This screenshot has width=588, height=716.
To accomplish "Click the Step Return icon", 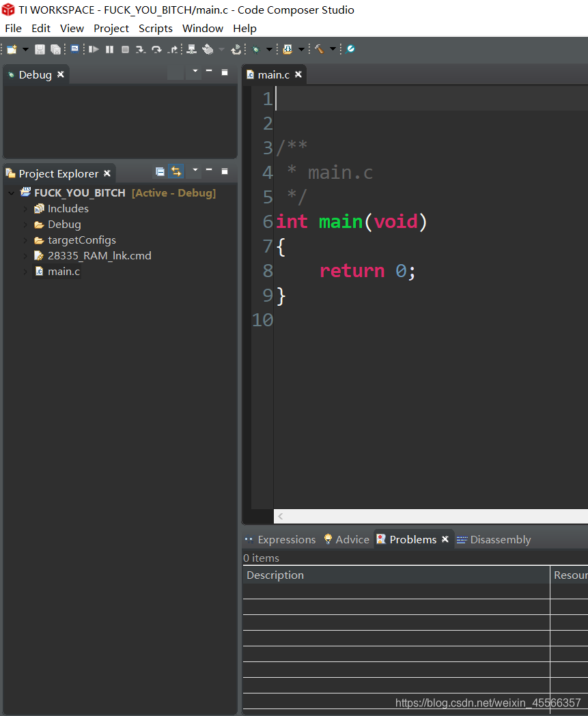I will [x=173, y=49].
